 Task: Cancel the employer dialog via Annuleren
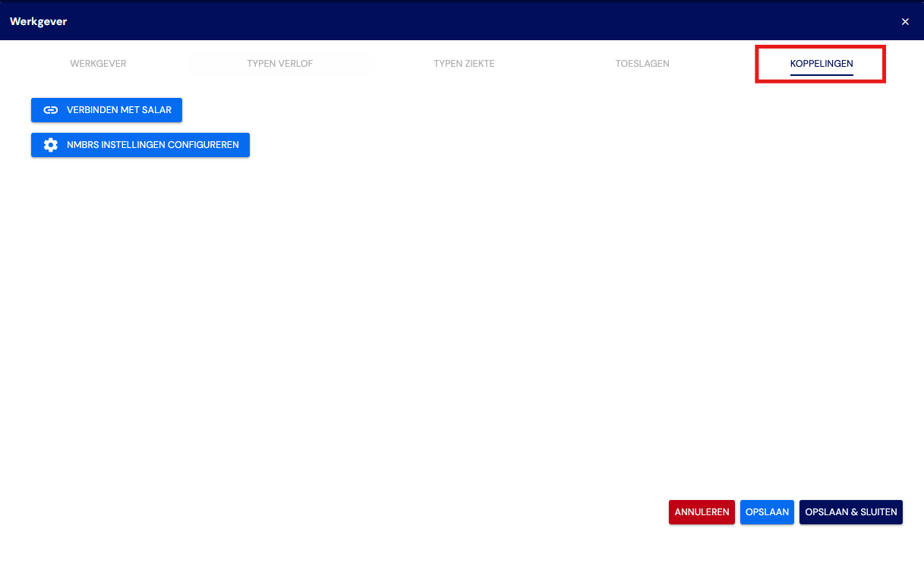tap(702, 512)
